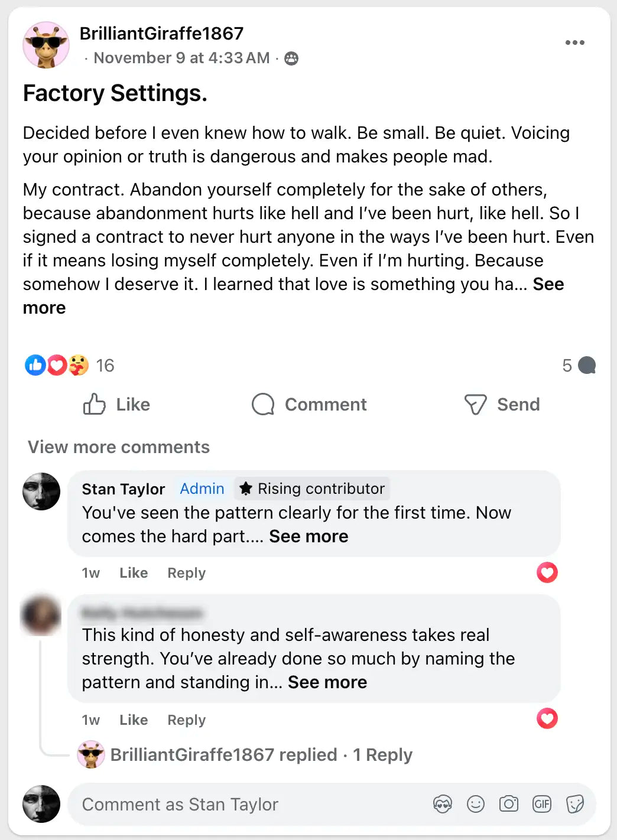The width and height of the screenshot is (617, 840).
Task: Reply to Stan Taylor's comment
Action: pos(186,573)
